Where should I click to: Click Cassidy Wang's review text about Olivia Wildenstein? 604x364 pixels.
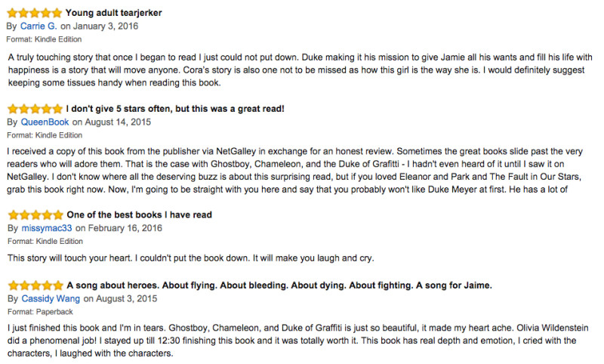(297, 341)
